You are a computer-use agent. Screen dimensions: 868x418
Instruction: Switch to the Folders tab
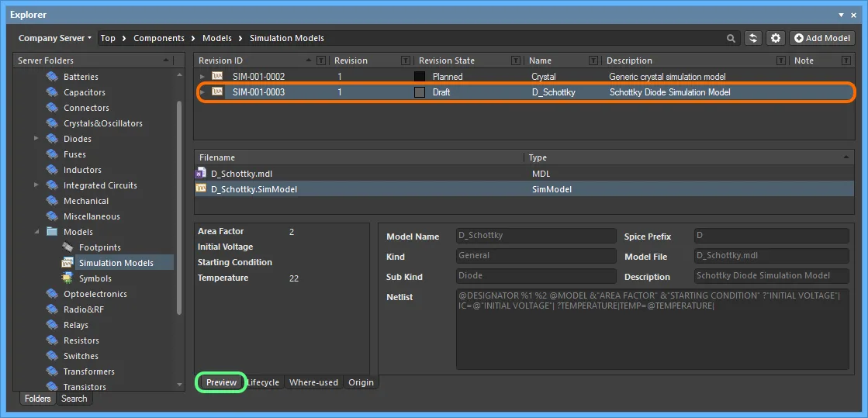click(x=38, y=399)
